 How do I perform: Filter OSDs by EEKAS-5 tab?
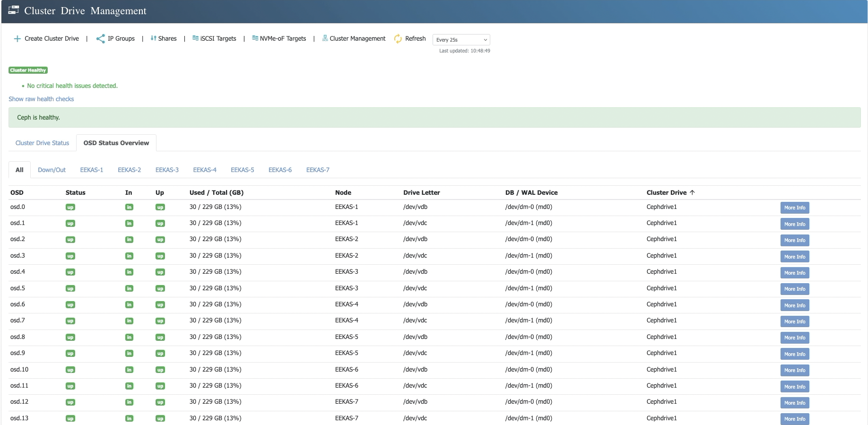coord(243,170)
